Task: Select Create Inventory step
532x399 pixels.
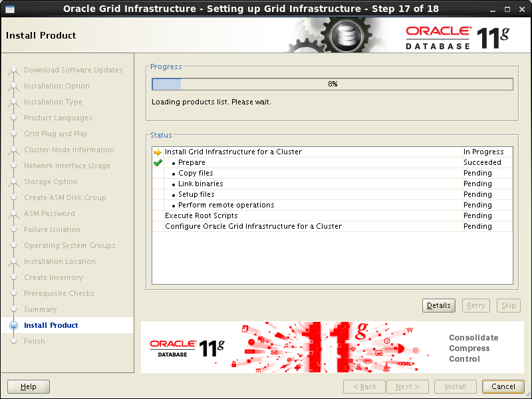Action: tap(53, 277)
